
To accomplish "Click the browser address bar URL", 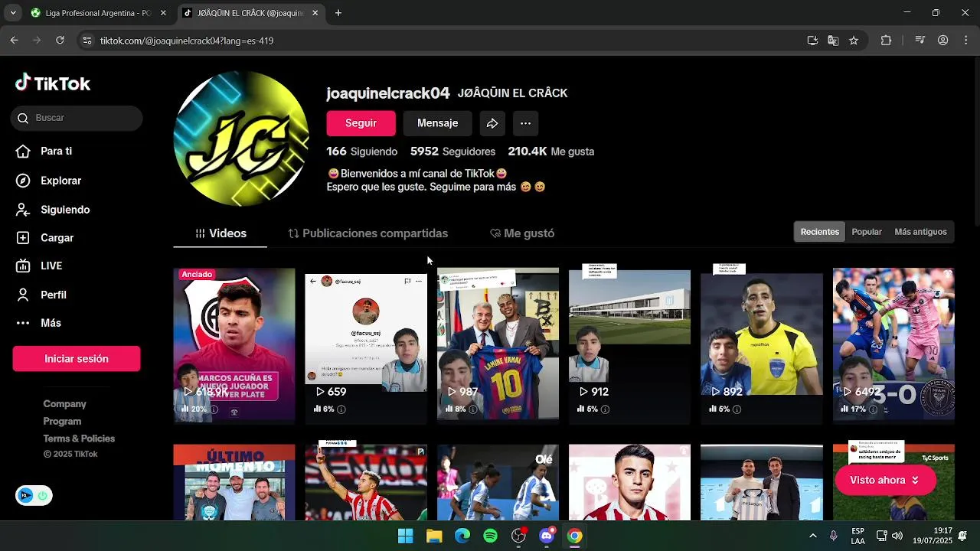I will click(187, 41).
